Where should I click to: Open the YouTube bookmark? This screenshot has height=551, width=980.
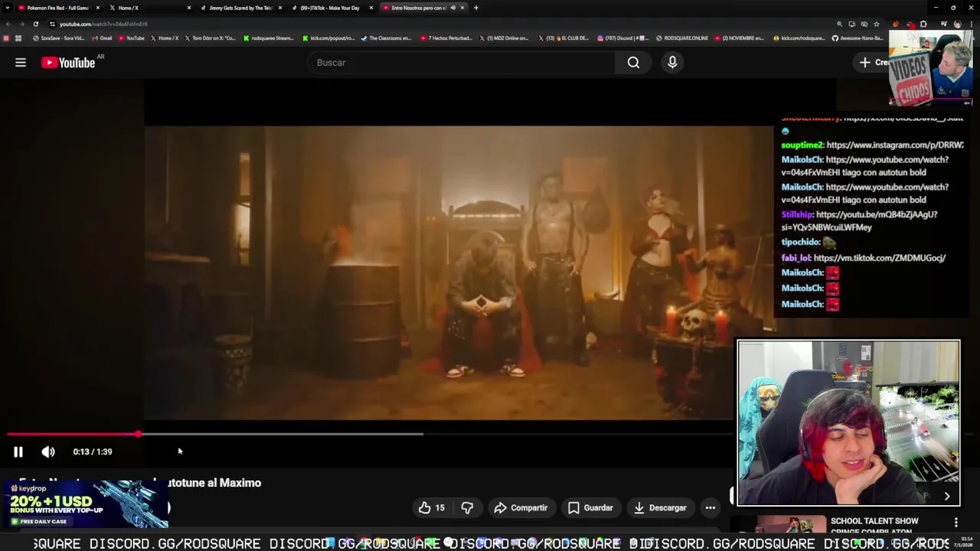pyautogui.click(x=131, y=38)
